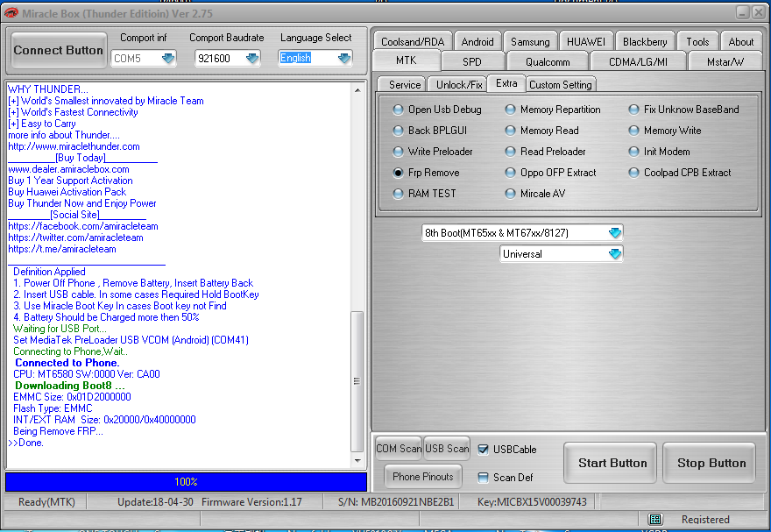Click the USB Scan button
771x532 pixels.
(447, 449)
